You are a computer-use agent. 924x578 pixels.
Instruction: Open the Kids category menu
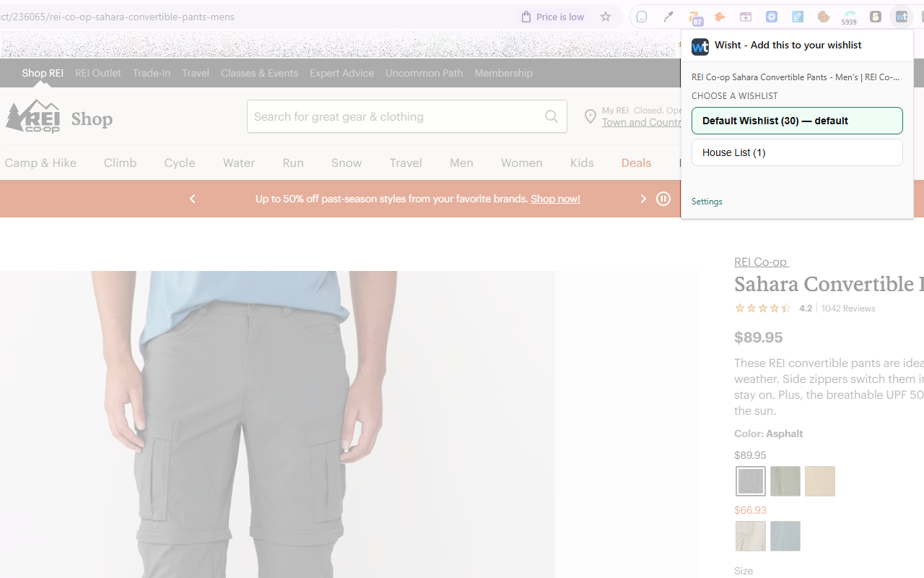[x=582, y=163]
